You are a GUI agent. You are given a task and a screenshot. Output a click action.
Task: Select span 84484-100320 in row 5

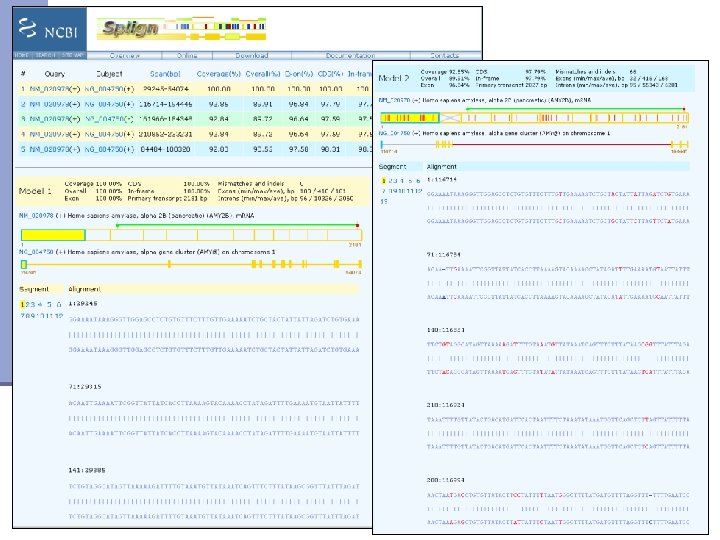coord(165,149)
